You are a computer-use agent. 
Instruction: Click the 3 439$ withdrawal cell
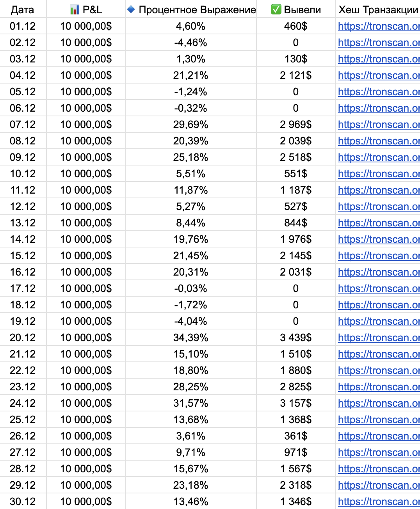click(295, 338)
